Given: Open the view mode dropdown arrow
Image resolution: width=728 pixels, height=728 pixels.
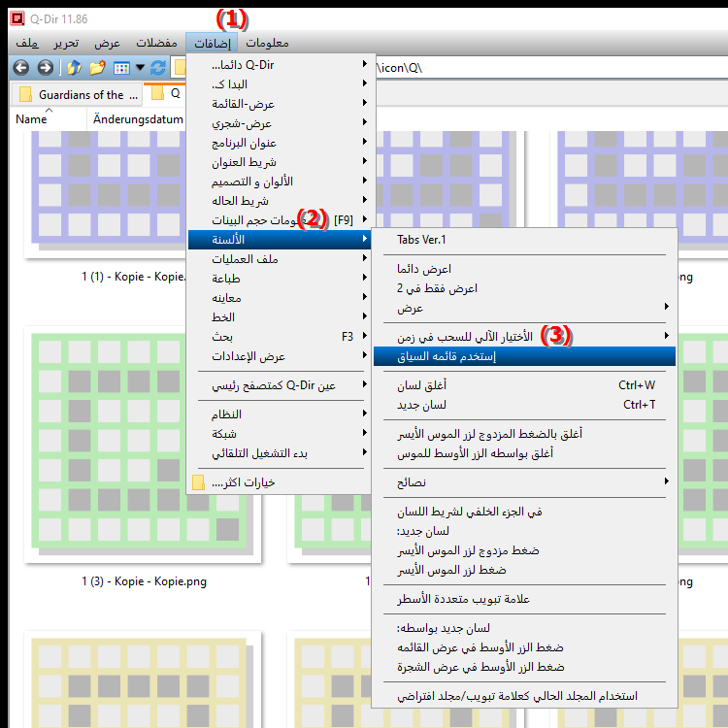Looking at the screenshot, I should [x=140, y=68].
